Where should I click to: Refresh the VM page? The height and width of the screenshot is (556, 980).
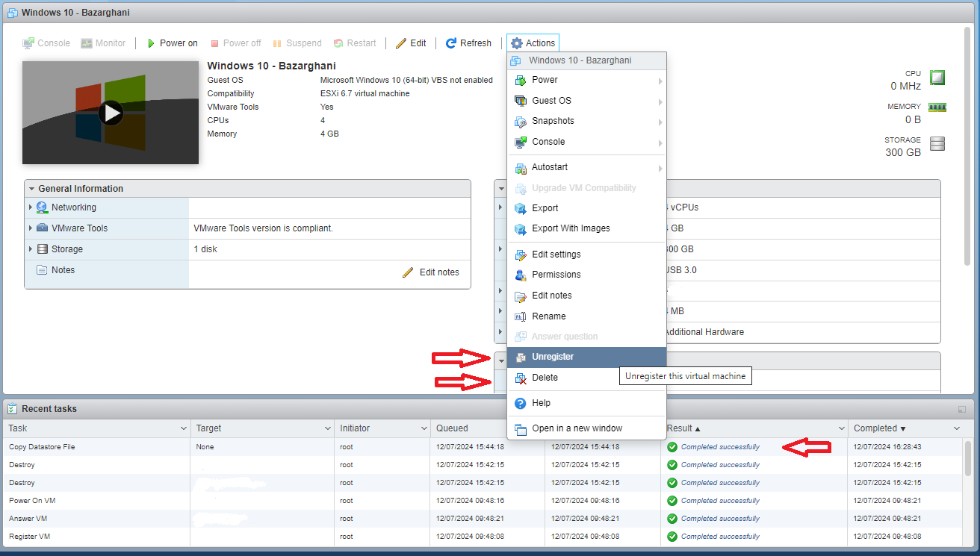(468, 43)
